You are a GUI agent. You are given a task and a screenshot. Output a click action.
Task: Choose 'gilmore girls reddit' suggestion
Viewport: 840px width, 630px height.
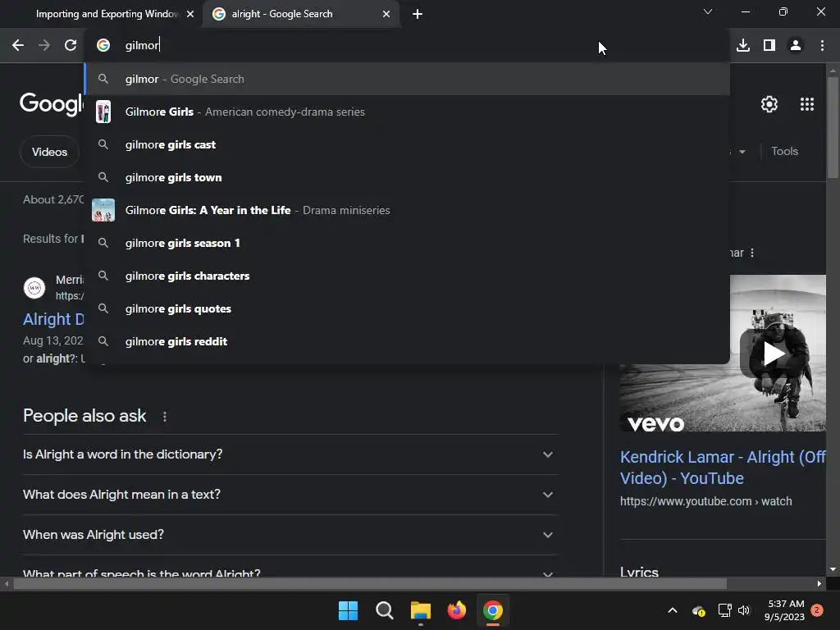point(407,341)
